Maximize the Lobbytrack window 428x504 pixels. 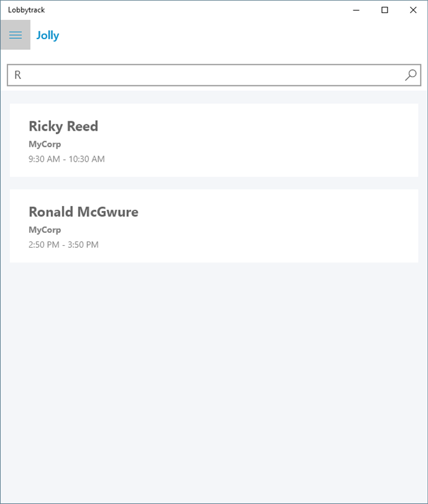(x=385, y=10)
